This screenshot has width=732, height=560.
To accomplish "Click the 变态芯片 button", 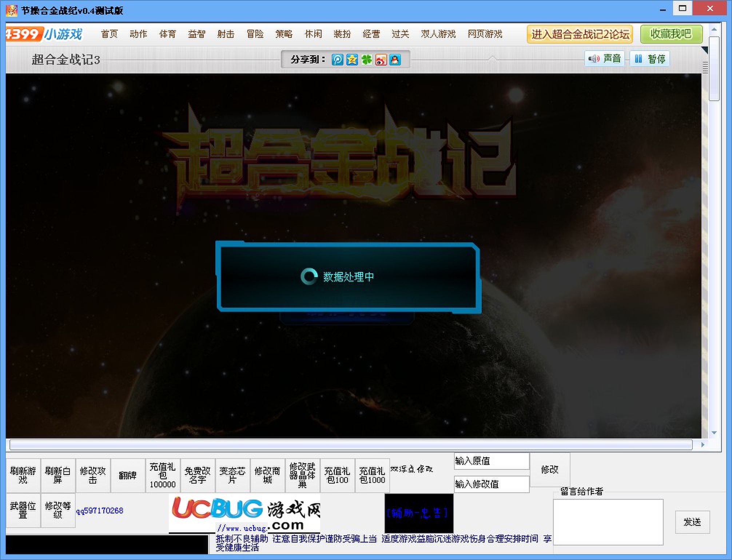I will tap(232, 475).
